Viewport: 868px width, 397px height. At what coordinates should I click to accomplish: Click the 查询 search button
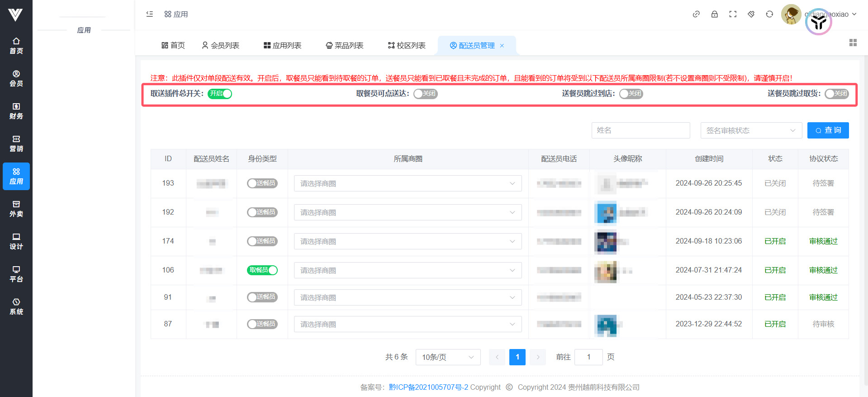coord(828,130)
